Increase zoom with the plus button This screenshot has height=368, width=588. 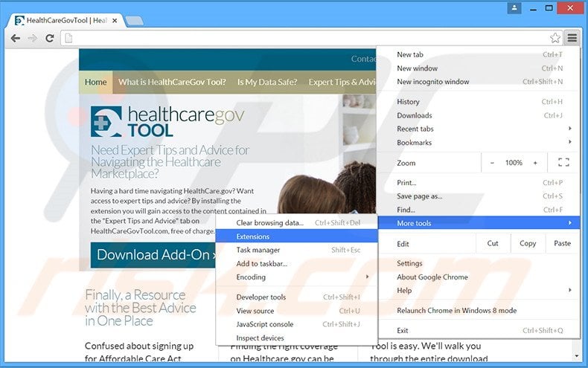(x=535, y=163)
